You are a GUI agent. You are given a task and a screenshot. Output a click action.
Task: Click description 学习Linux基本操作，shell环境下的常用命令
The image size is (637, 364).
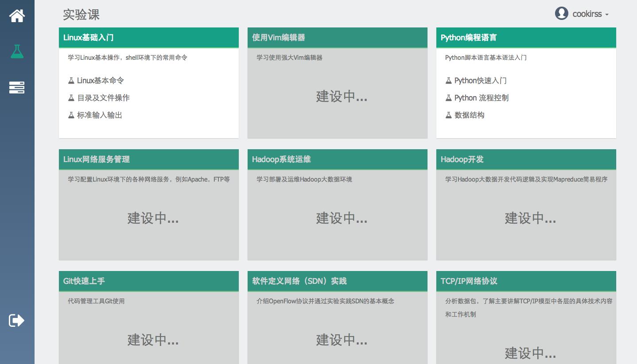[x=128, y=58]
